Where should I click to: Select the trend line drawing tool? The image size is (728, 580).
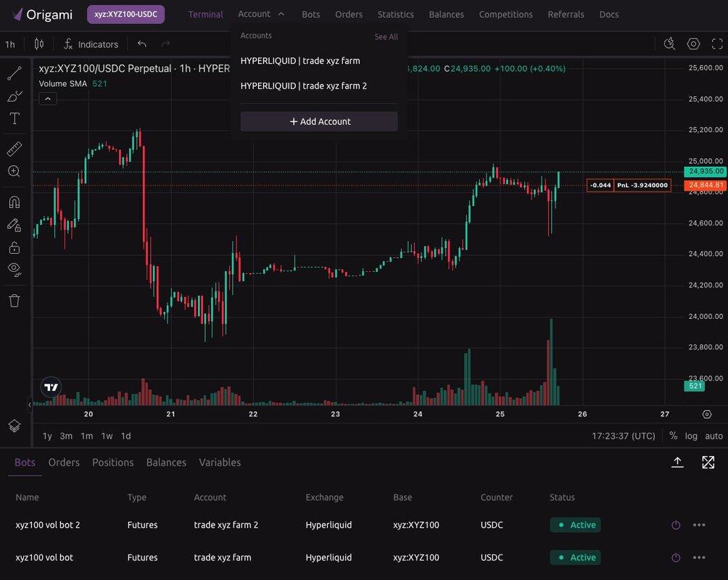coord(15,73)
